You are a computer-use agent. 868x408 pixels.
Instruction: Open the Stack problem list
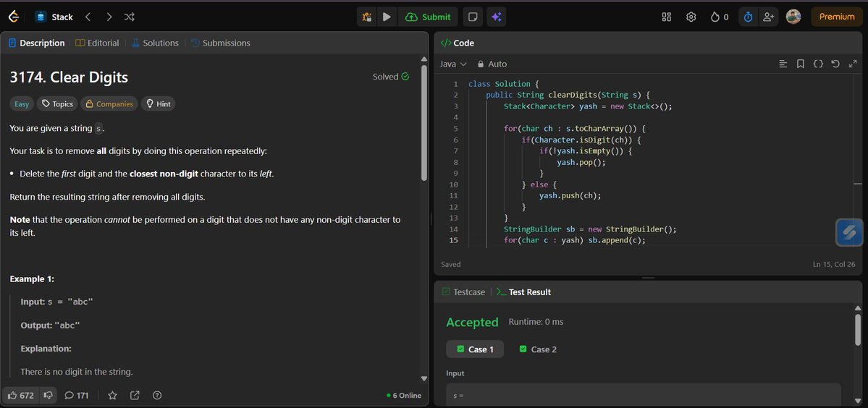tap(54, 17)
